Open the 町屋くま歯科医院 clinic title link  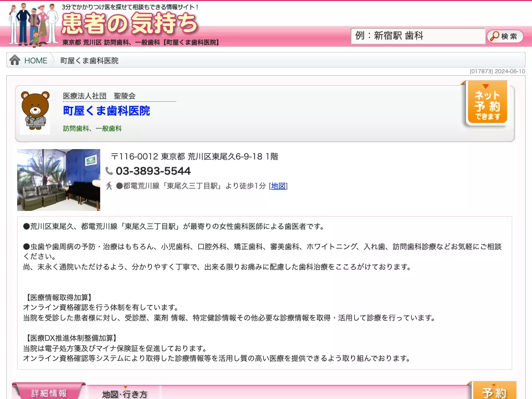click(x=107, y=111)
